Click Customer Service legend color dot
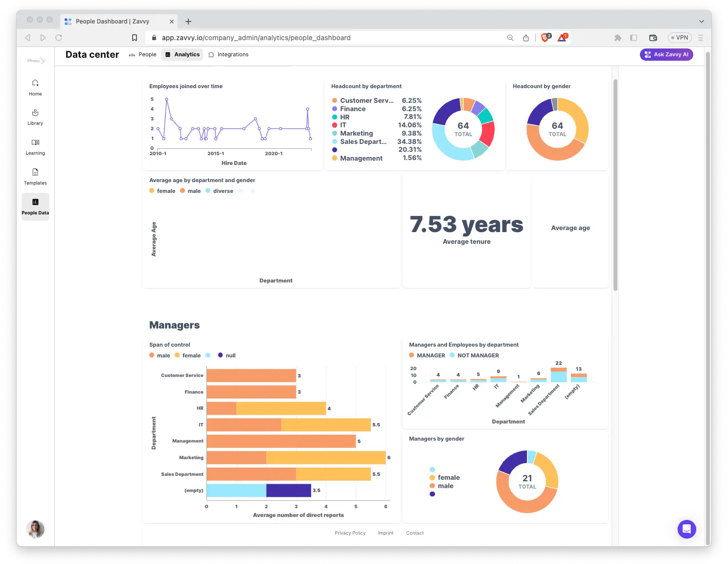 tap(335, 100)
